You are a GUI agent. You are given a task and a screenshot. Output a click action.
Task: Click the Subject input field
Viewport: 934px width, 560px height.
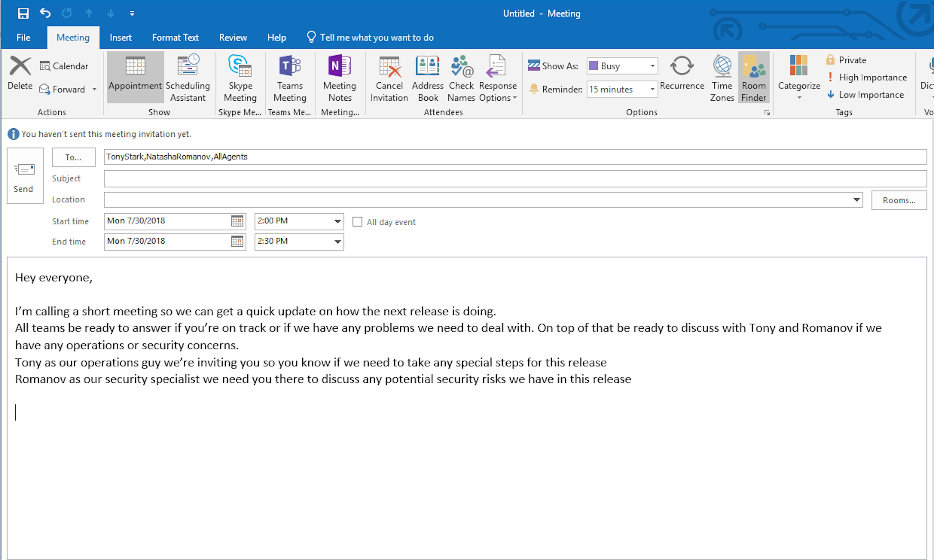click(514, 177)
